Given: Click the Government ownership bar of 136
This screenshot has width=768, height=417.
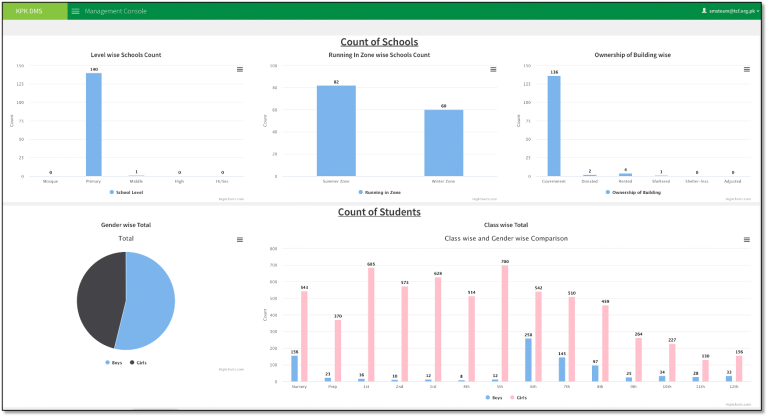Looking at the screenshot, I should point(553,126).
